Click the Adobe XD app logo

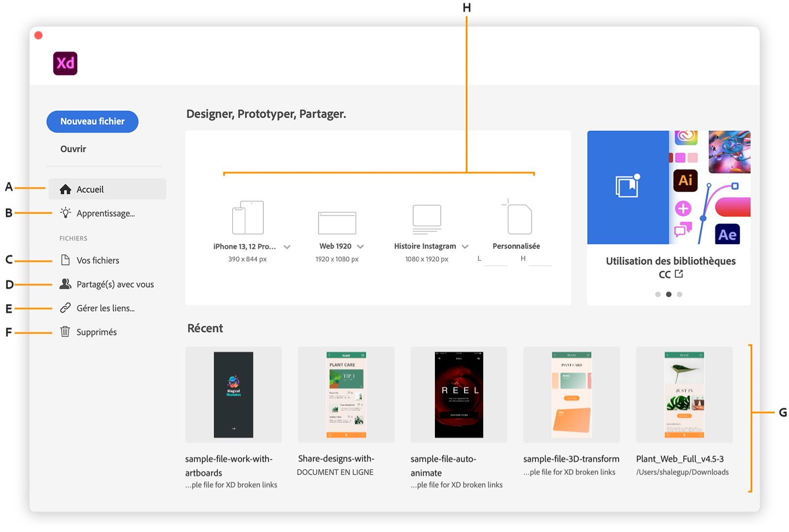coord(65,63)
